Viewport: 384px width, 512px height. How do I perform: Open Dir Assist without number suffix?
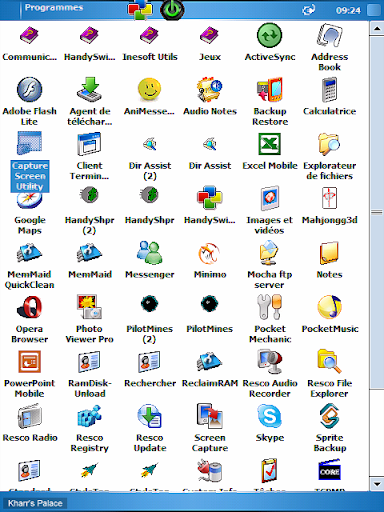(x=209, y=144)
